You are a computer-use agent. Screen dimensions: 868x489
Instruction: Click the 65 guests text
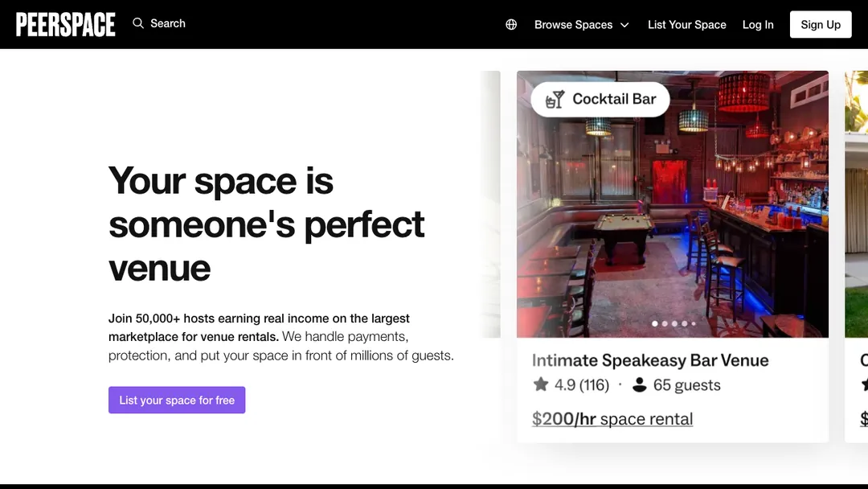tap(686, 385)
